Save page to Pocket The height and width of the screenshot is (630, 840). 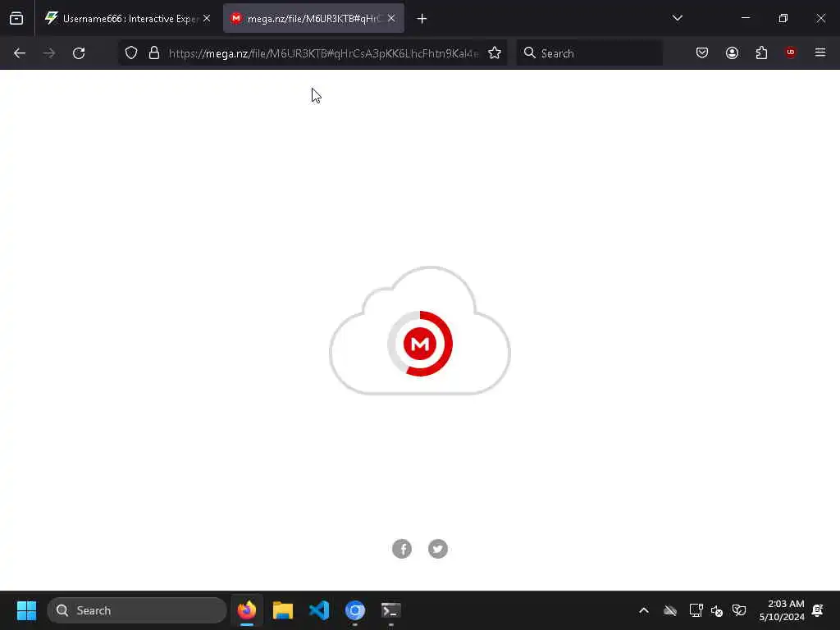[702, 53]
